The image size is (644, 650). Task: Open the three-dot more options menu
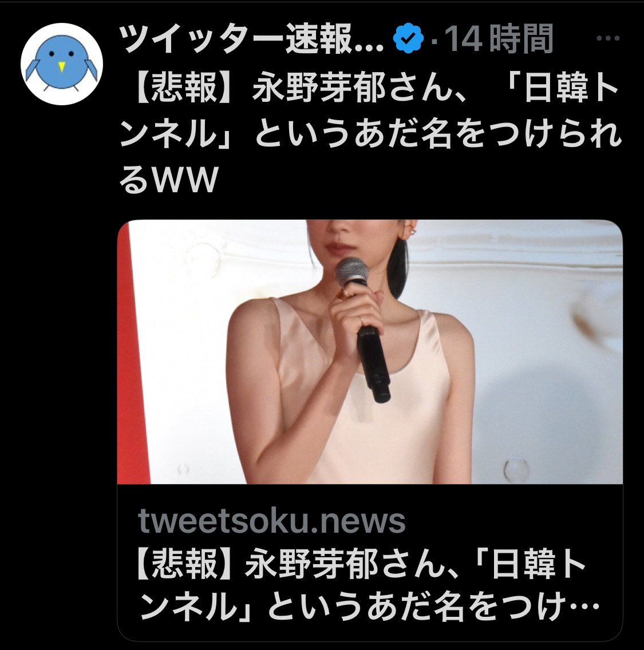tap(607, 38)
